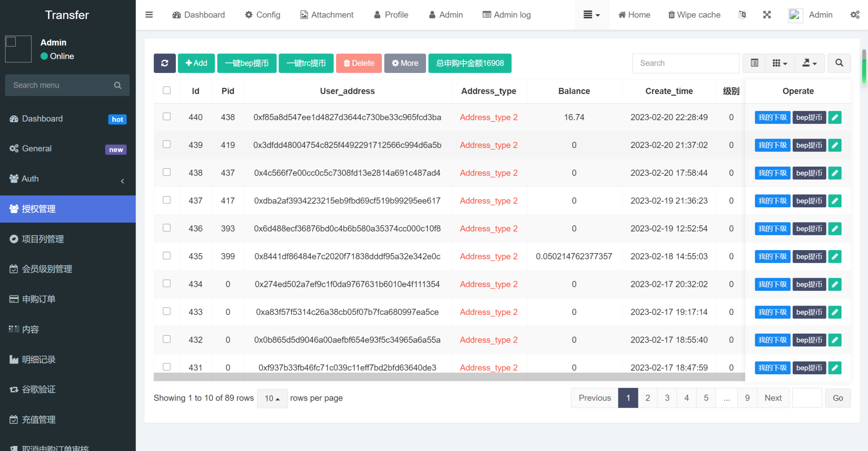Toggle the table card view icon
The height and width of the screenshot is (451, 868).
pos(754,63)
